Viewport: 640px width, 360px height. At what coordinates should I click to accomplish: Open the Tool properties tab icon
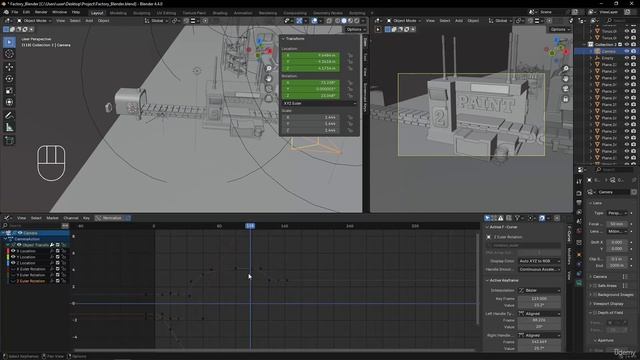[579, 181]
